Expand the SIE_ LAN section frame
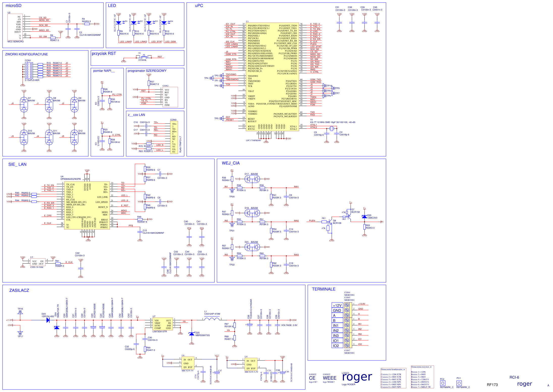This screenshot has width=553, height=392. pos(17,164)
